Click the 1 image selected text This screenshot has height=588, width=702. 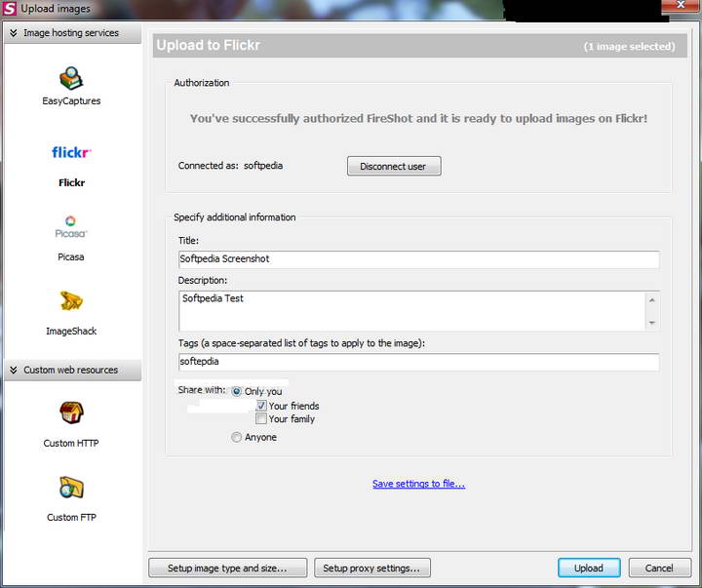(630, 47)
